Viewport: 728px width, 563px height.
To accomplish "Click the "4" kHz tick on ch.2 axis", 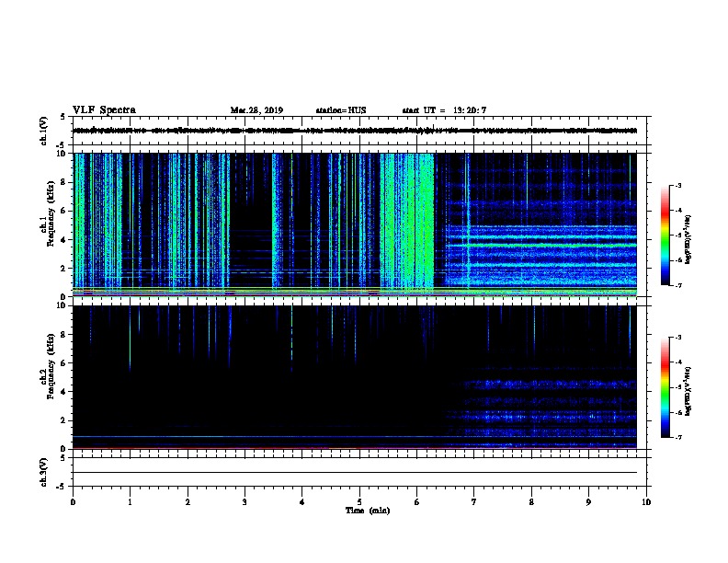I will tap(64, 392).
